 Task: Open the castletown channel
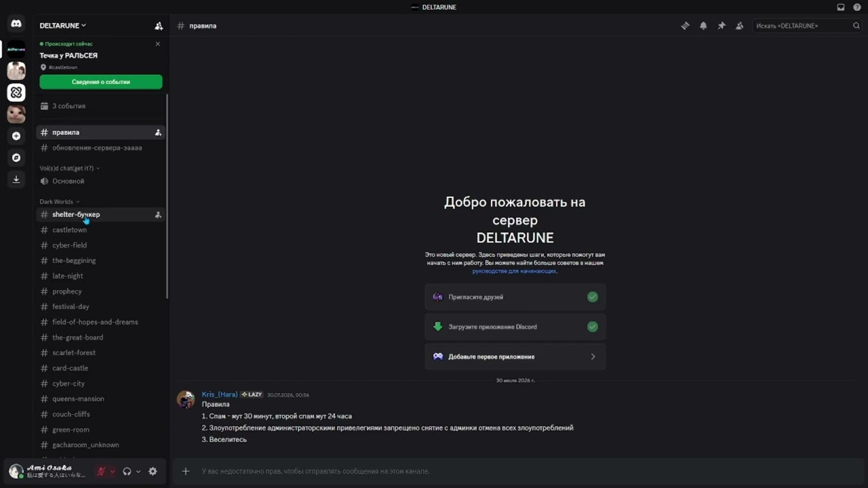click(x=101, y=230)
